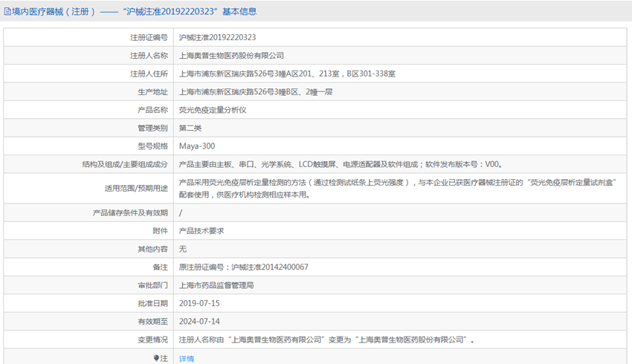
Task: Select product name 荧光免疫定量分析仪
Action: point(213,110)
